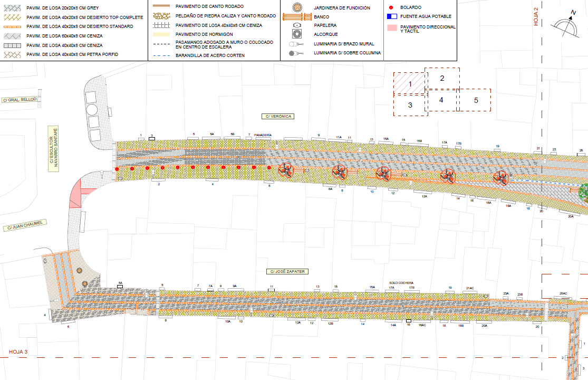Select the C/ Juan Chaumel street label
Screen dimensions: 588x380
(x=24, y=228)
